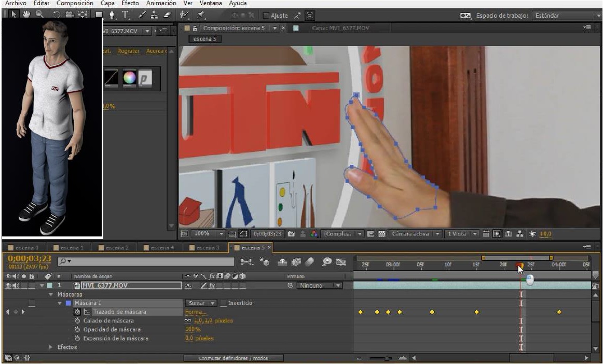Mute audio of the MVI_6377.MOV layer
Screen dimensions: 603x364
coord(16,286)
